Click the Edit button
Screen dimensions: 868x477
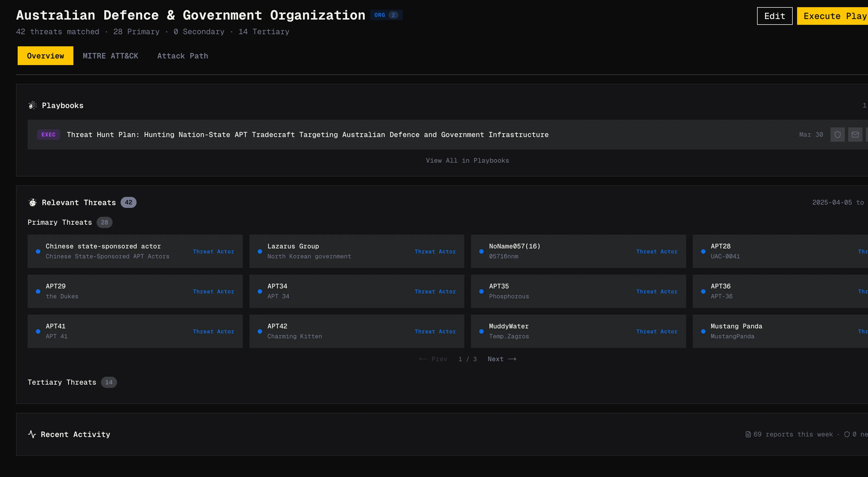[x=774, y=16]
